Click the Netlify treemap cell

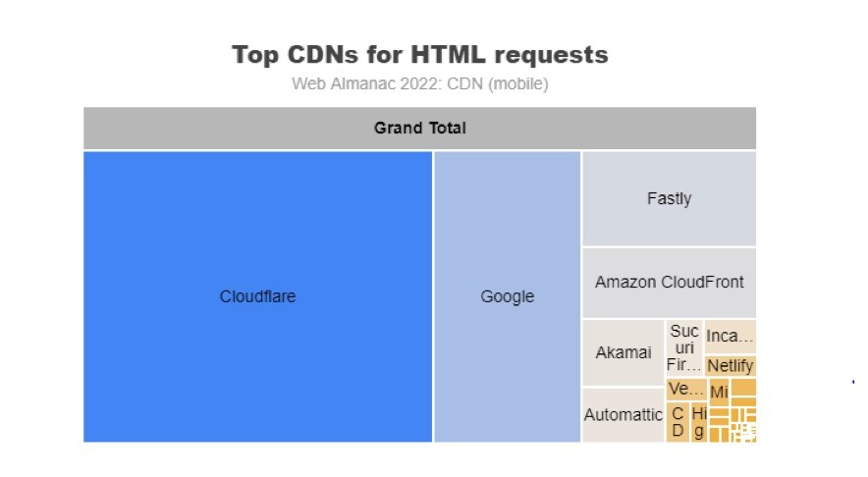tap(731, 366)
